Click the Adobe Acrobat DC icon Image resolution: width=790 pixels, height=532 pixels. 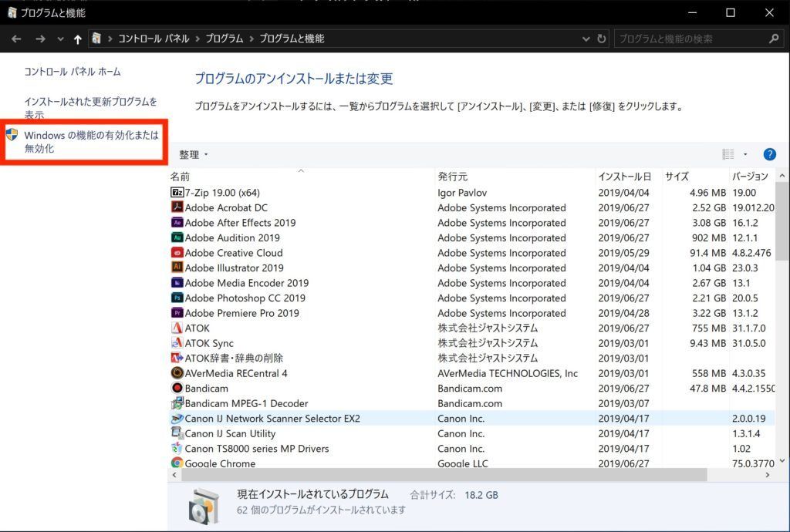pos(177,207)
